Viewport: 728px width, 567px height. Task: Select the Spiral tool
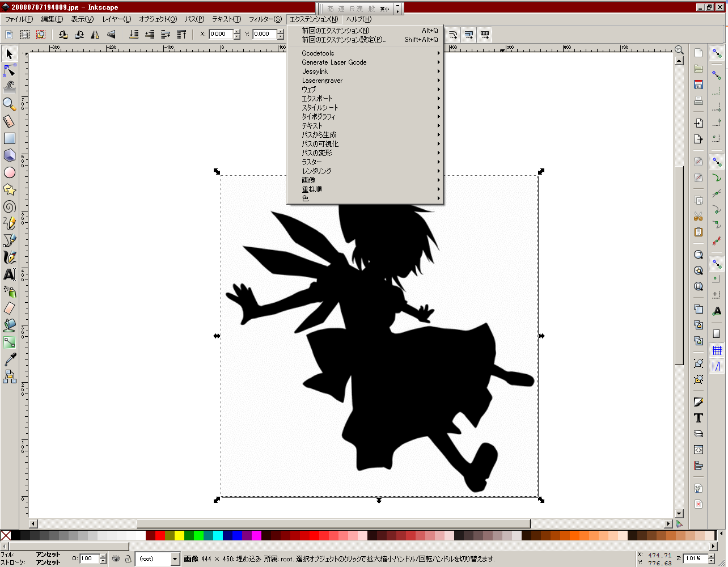click(x=9, y=206)
